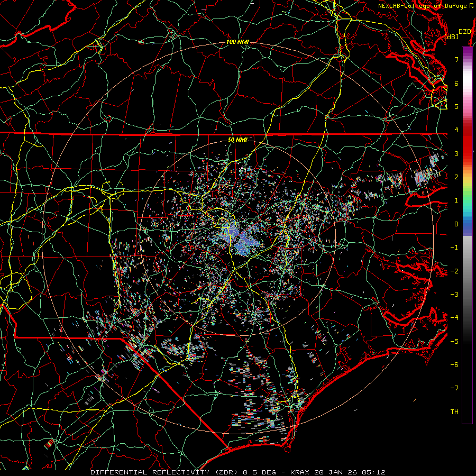The width and height of the screenshot is (476, 476).
Task: Click the TH threshold label on the legend
Action: click(454, 412)
